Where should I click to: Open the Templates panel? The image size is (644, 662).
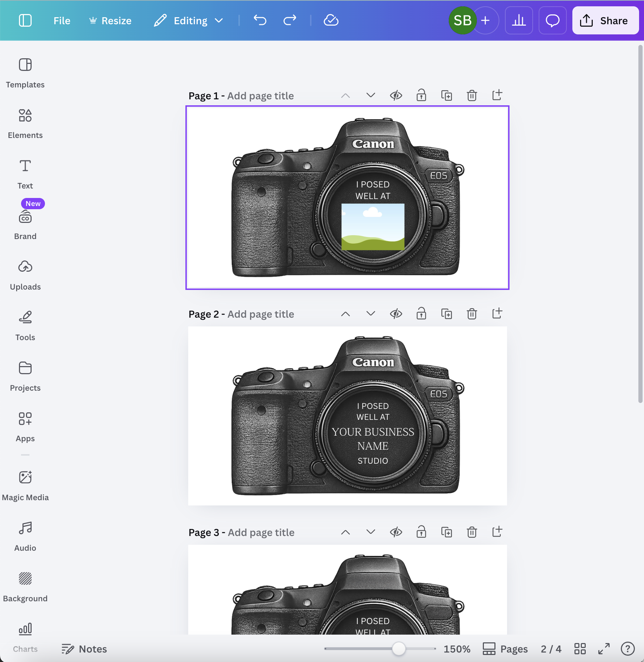click(25, 72)
